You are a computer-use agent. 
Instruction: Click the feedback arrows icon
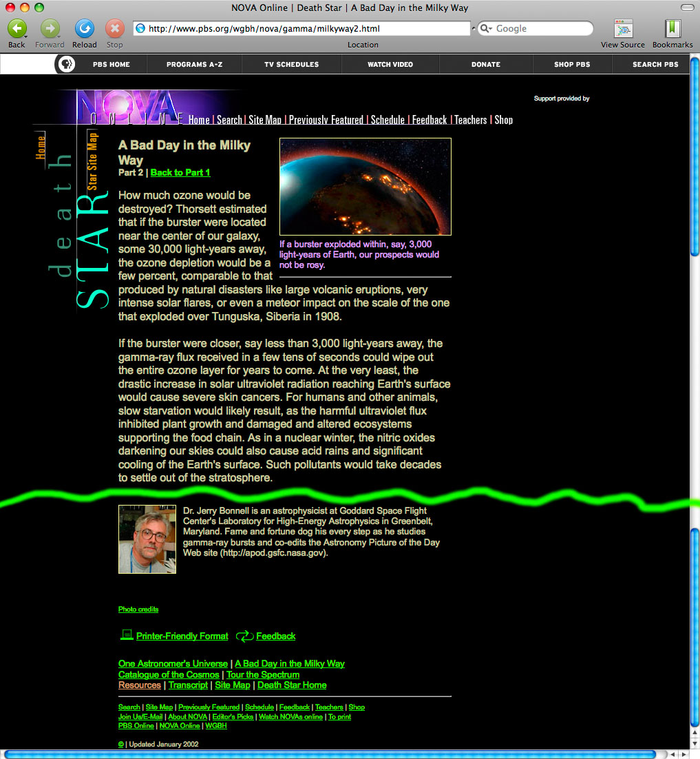click(x=245, y=636)
